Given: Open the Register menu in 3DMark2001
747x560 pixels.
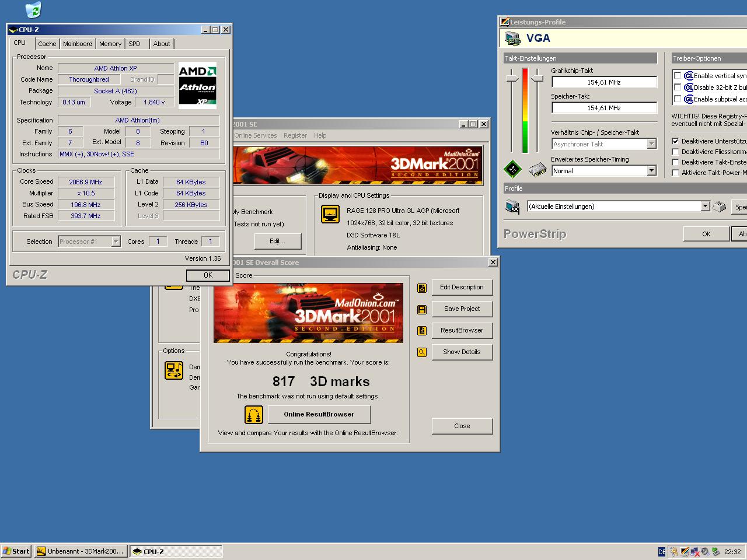Looking at the screenshot, I should [x=295, y=135].
